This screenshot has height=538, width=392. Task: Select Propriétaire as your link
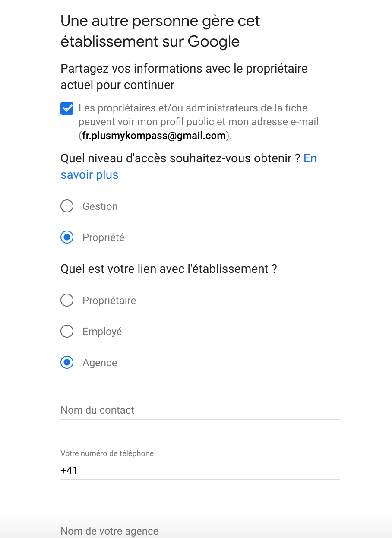(x=67, y=300)
